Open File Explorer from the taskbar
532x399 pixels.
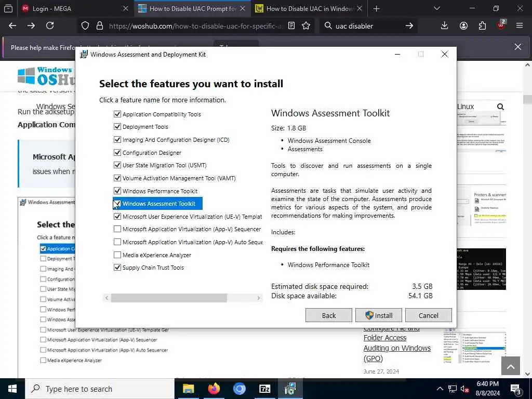pos(188,389)
